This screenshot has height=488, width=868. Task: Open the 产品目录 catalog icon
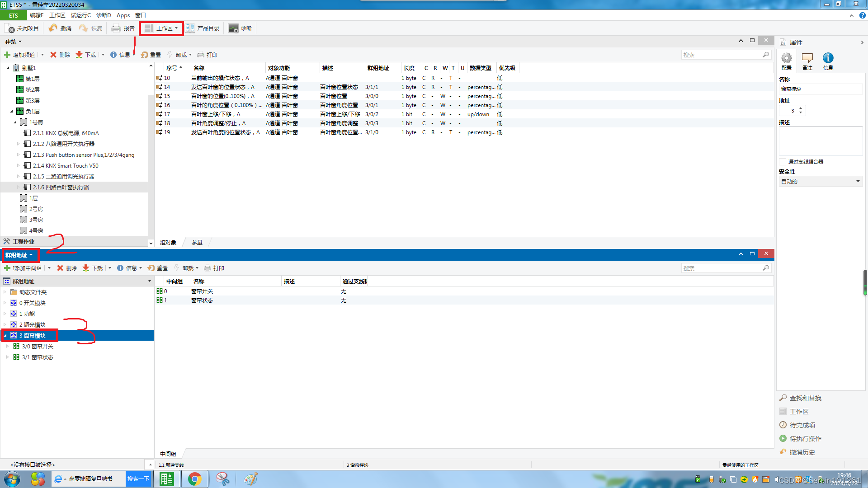pyautogui.click(x=190, y=28)
